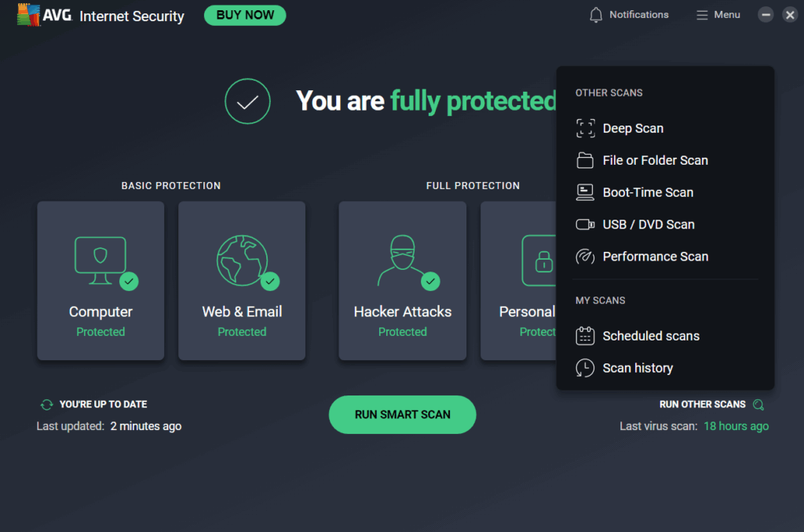Click RUN SMART SCAN button
The height and width of the screenshot is (532, 804).
[x=403, y=414]
